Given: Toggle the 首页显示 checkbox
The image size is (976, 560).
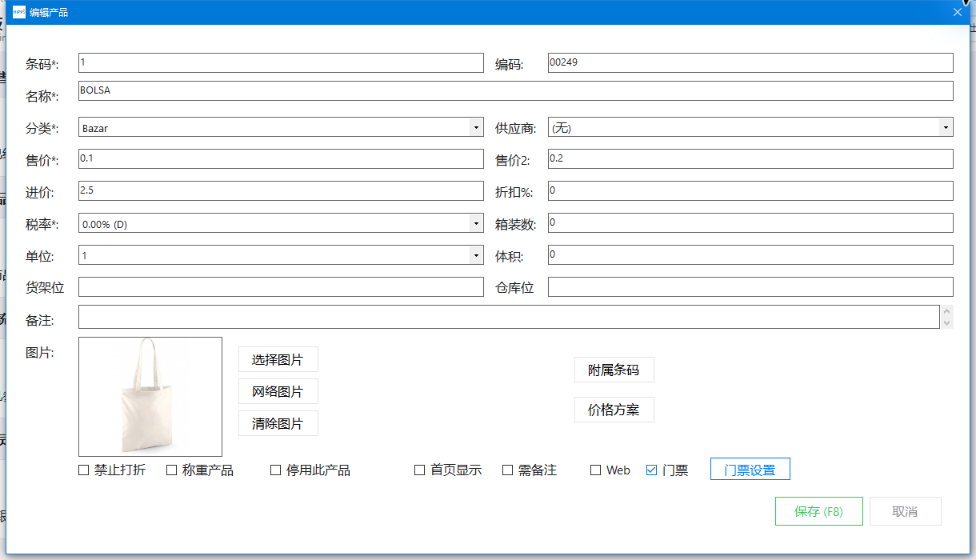Looking at the screenshot, I should [419, 470].
